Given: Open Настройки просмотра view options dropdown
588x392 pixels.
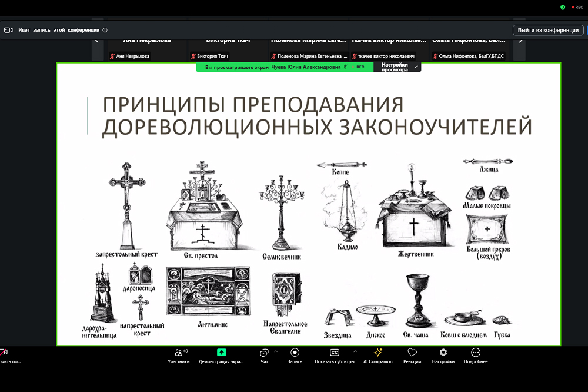Looking at the screenshot, I should tap(399, 67).
